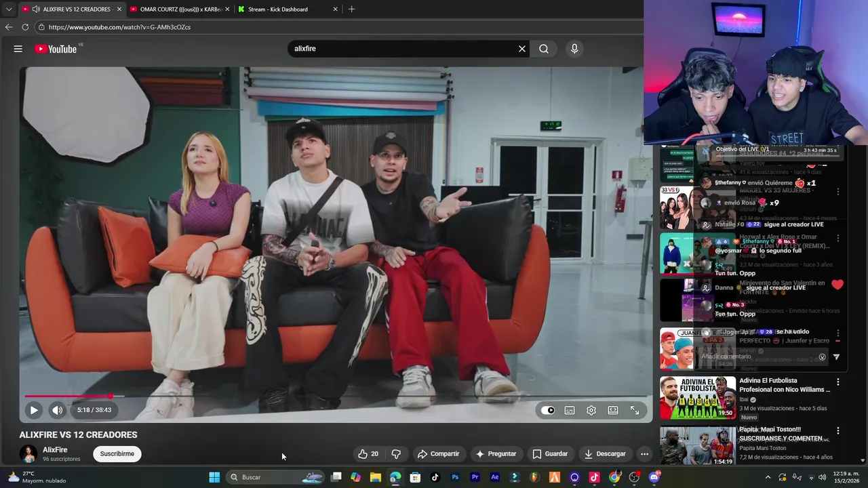Download the video with Descargar
The height and width of the screenshot is (488, 868).
(x=605, y=454)
